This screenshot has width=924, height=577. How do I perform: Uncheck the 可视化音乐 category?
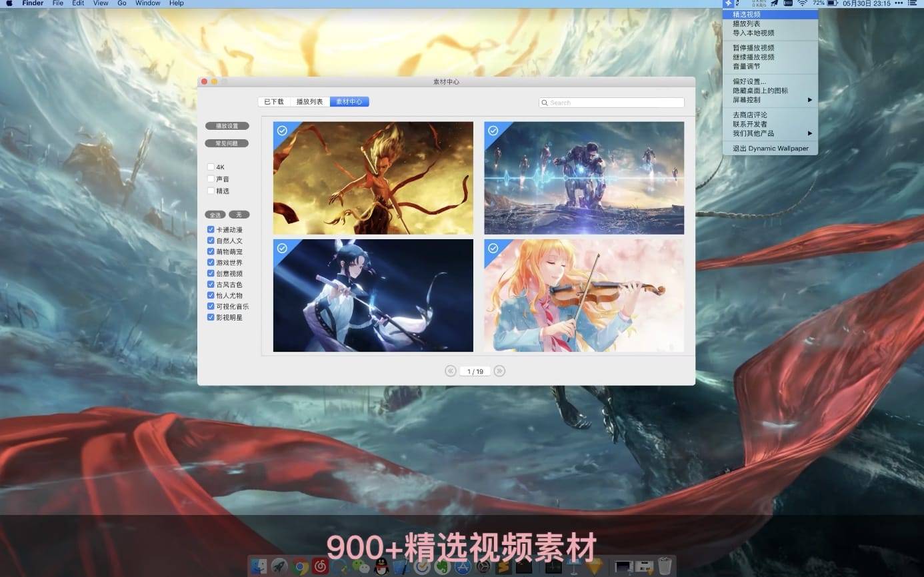(x=211, y=306)
